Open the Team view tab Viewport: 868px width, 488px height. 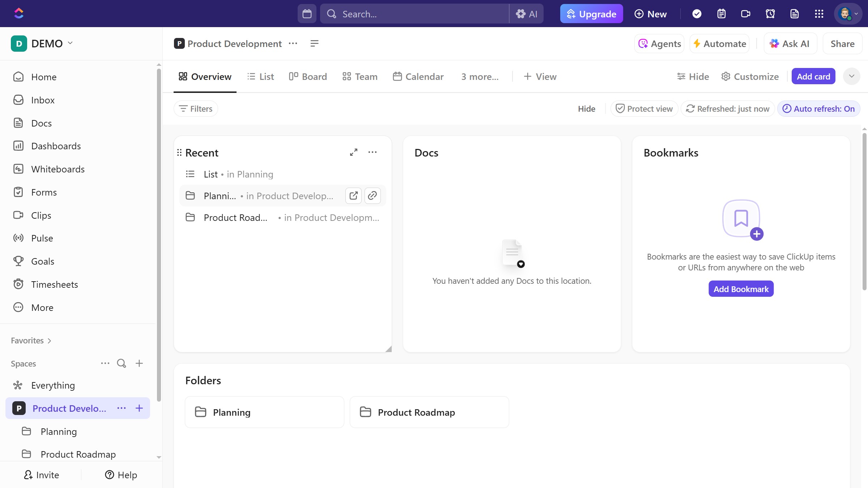pyautogui.click(x=359, y=76)
